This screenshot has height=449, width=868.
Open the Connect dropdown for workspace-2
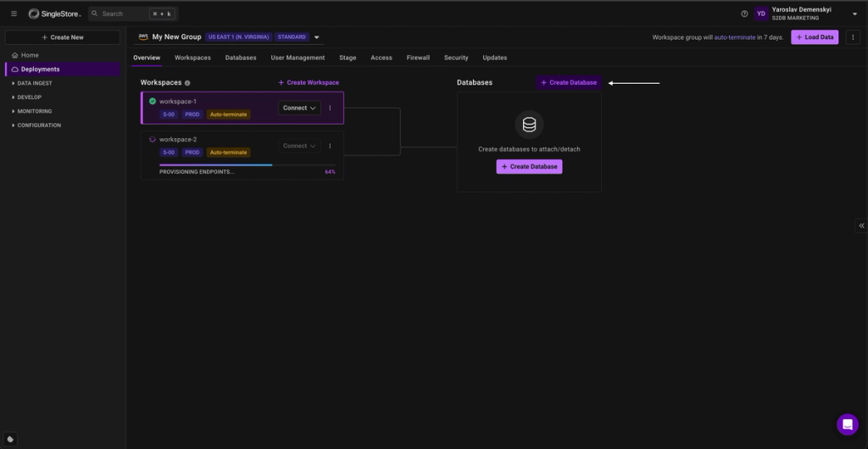click(x=299, y=146)
